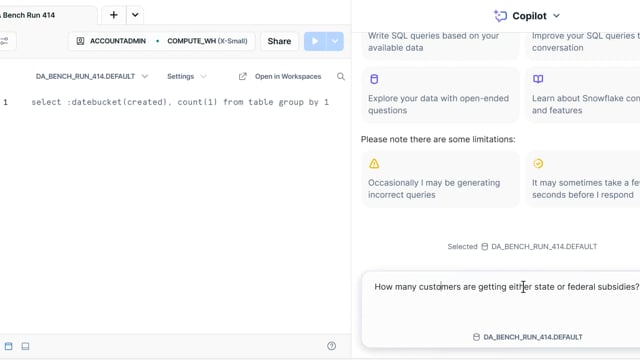
Task: Toggle the bottom-left blue panel layout icon
Action: 9,346
